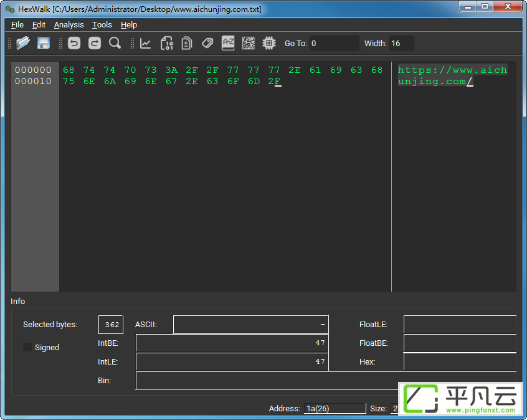This screenshot has width=527, height=420.
Task: Click the Go To input field
Action: point(334,44)
